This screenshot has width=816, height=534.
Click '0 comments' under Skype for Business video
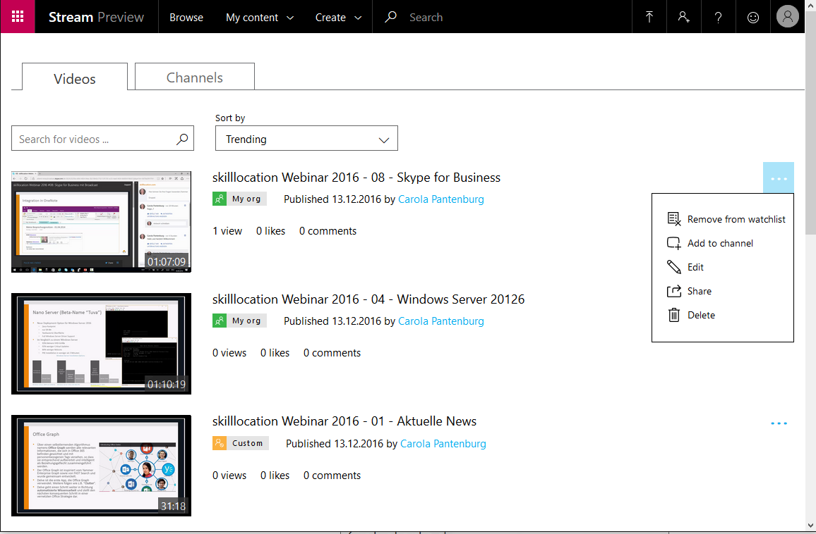tap(328, 231)
